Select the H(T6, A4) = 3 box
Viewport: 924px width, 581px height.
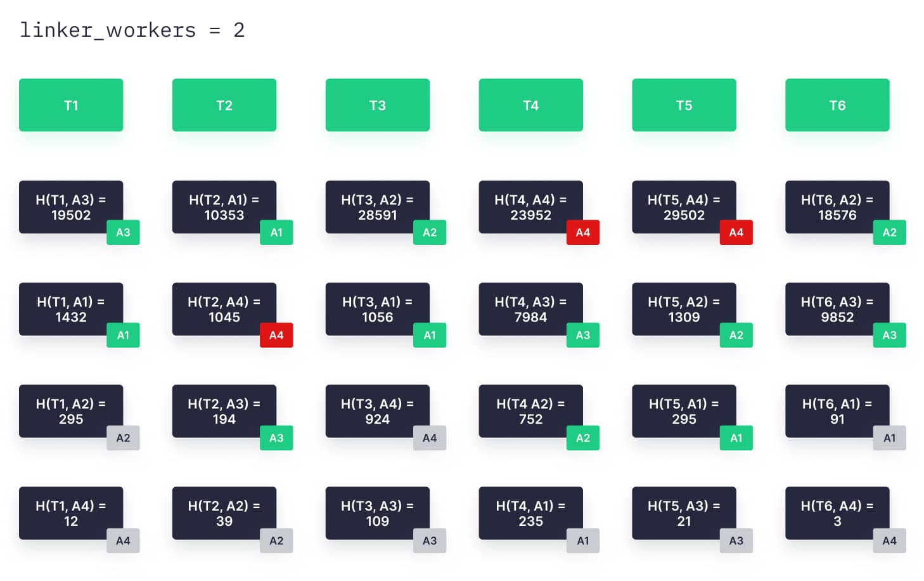coord(837,513)
